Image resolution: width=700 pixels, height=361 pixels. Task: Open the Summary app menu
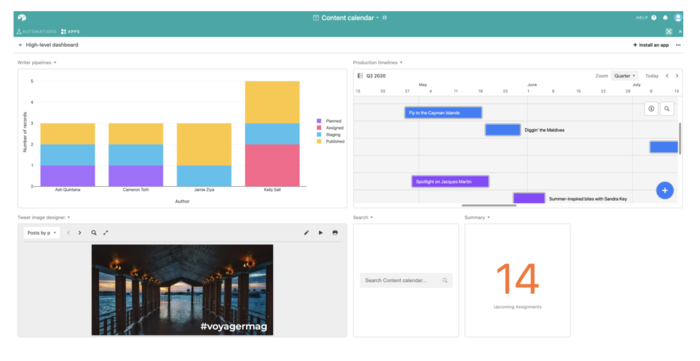(477, 217)
